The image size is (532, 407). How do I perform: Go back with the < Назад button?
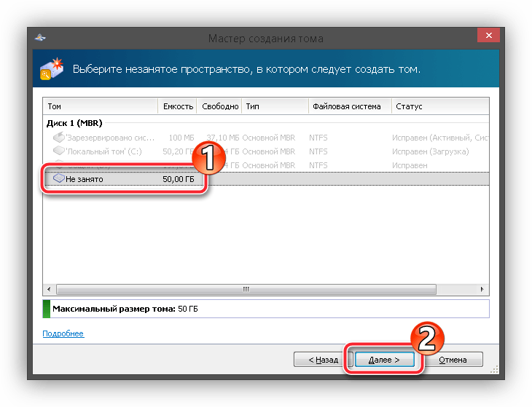(x=323, y=360)
